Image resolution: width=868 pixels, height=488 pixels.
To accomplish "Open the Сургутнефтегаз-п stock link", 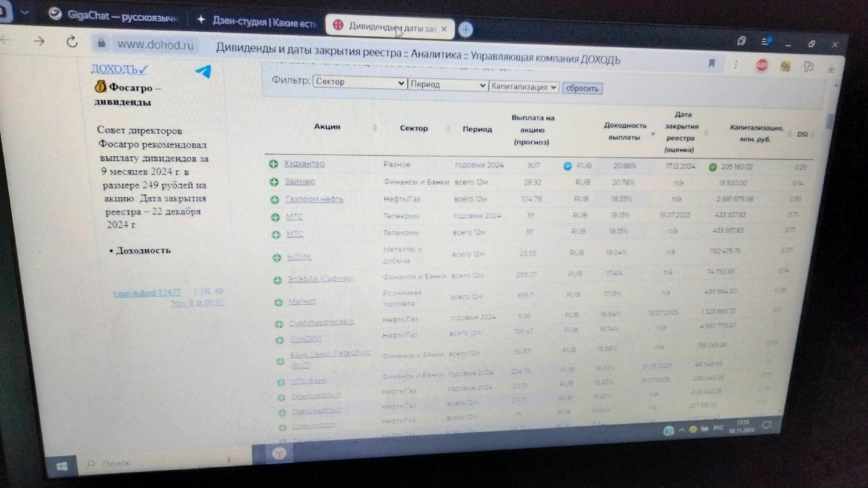I will (x=322, y=322).
